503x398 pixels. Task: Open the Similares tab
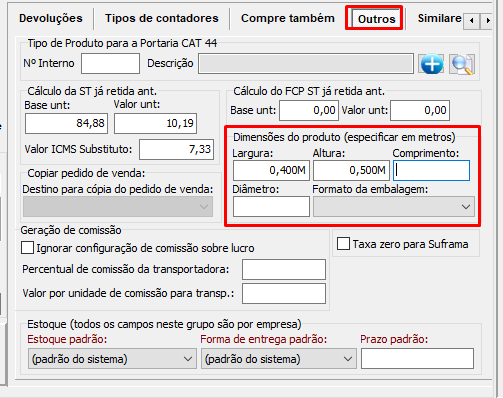coord(439,18)
